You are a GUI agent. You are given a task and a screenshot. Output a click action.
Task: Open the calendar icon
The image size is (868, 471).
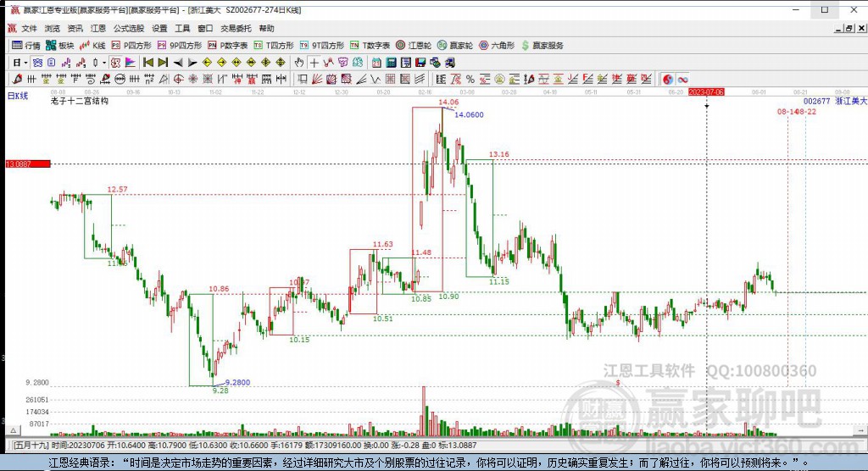[376, 63]
